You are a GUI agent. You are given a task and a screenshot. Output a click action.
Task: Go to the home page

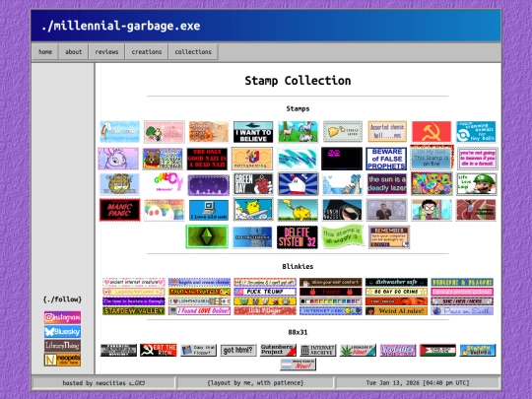pos(45,52)
